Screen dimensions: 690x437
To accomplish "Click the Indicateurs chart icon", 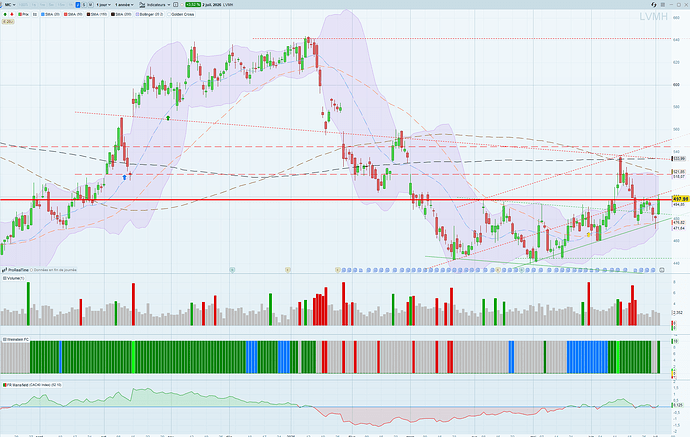I will click(142, 4).
